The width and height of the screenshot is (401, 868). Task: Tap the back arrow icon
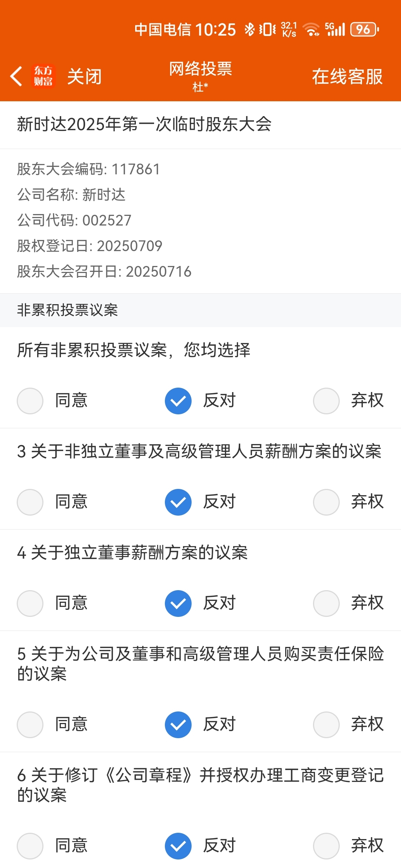tap(16, 76)
